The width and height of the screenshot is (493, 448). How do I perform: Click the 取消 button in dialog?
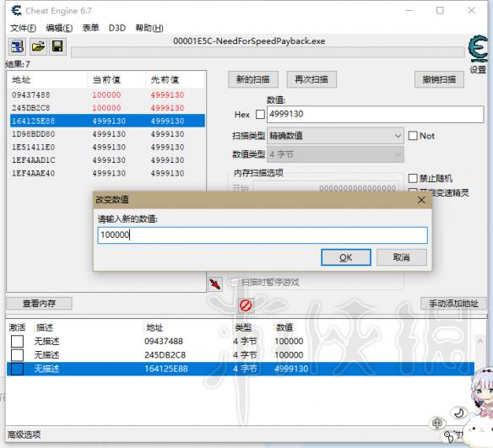[402, 257]
